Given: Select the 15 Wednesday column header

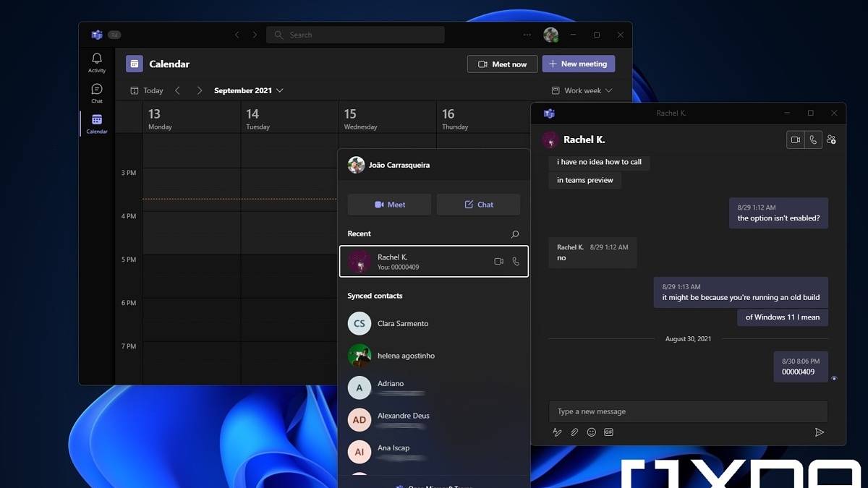Looking at the screenshot, I should (x=387, y=118).
